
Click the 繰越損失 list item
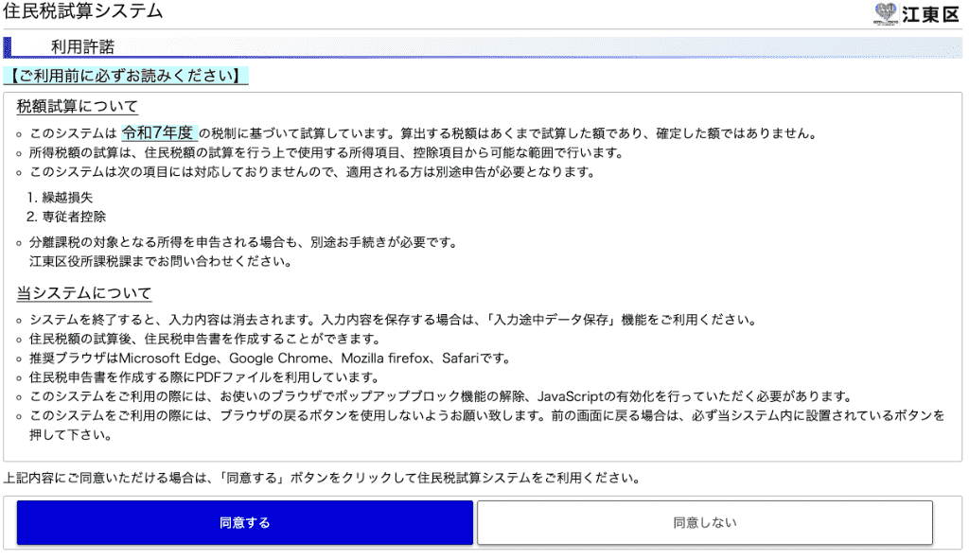coord(67,197)
